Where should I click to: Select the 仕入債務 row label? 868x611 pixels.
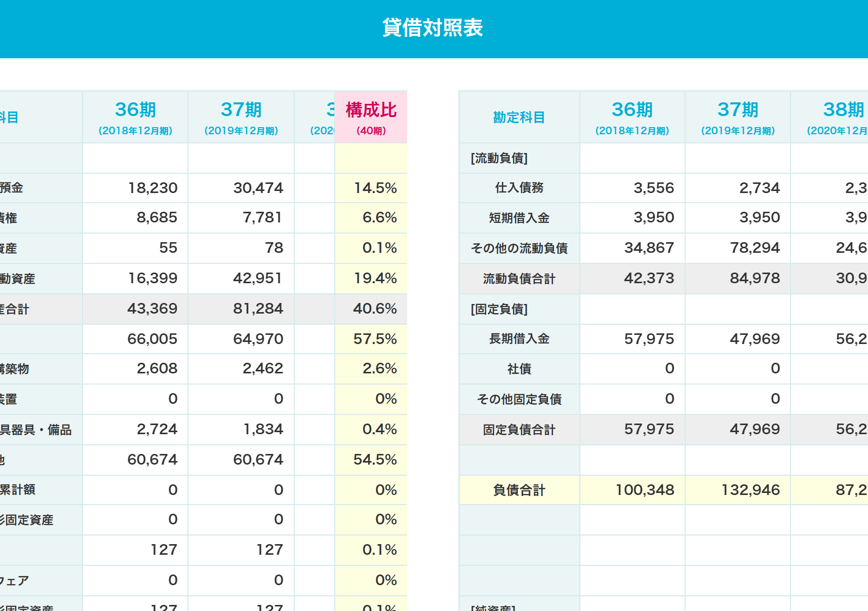click(x=519, y=187)
